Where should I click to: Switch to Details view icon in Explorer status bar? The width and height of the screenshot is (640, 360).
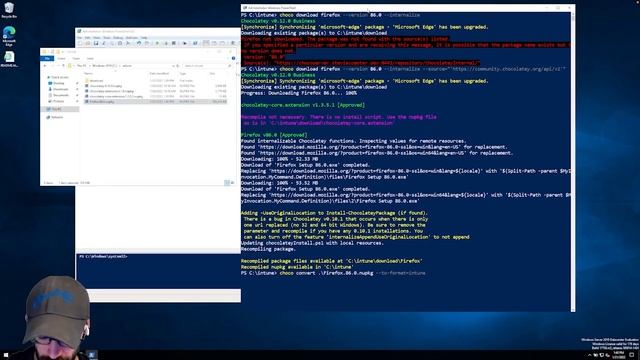227,183
